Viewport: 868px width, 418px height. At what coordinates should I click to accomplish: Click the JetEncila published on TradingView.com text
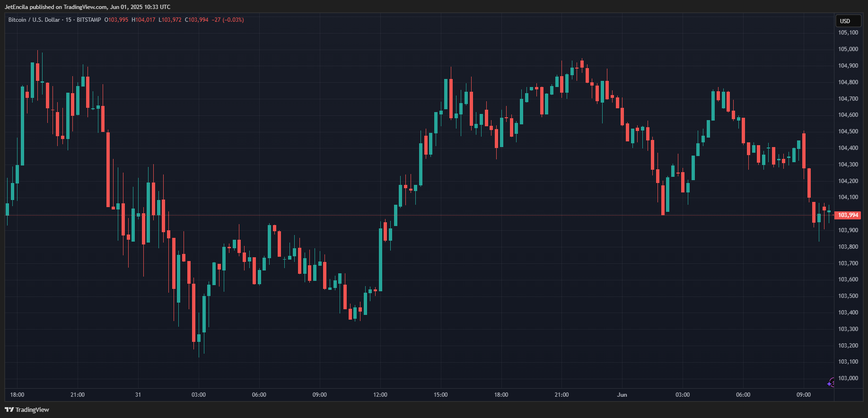88,7
